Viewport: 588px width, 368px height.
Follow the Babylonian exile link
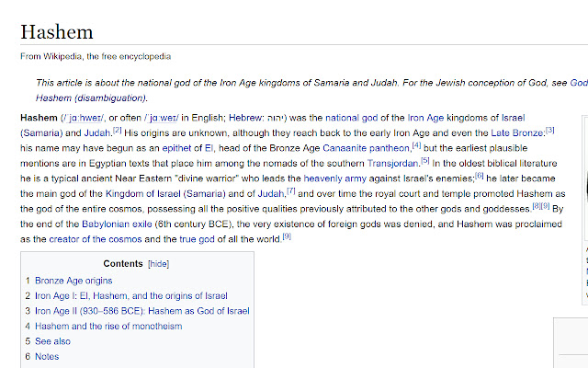117,224
